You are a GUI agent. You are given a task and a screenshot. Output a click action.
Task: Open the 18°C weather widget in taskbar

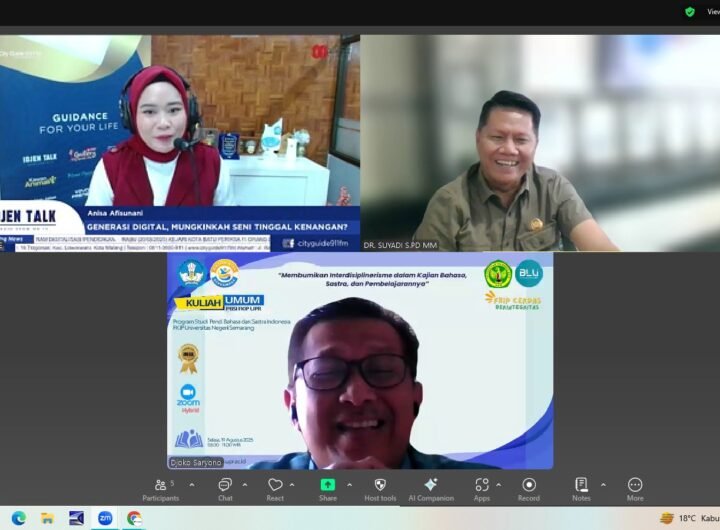(690, 519)
